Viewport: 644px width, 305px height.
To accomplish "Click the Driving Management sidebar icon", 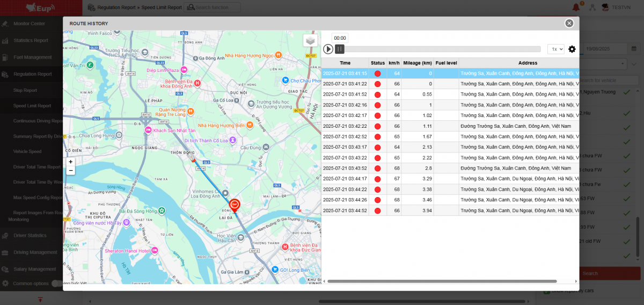I will click(5, 252).
